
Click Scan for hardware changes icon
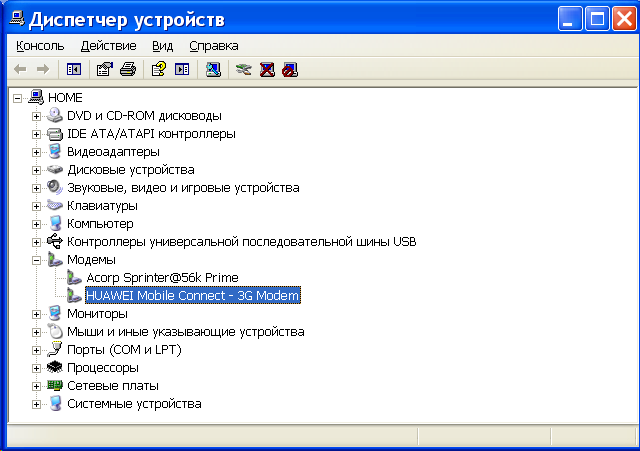coord(213,69)
